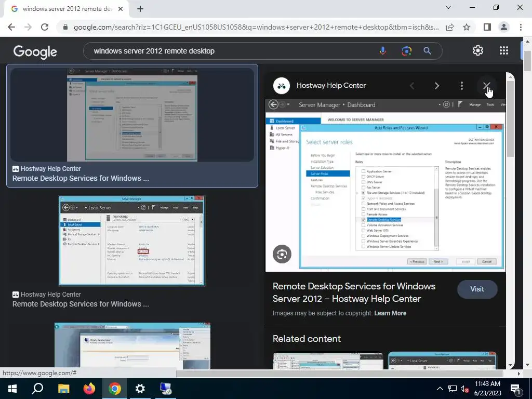532x399 pixels.
Task: Click the muted volume tray icon
Action: click(x=464, y=389)
